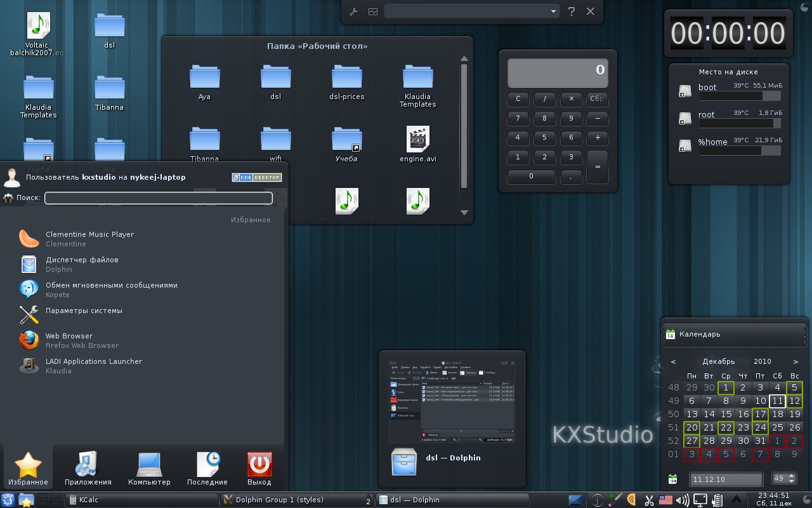Expand the top widget combo box dropdown
This screenshot has height=508, width=812.
tap(553, 11)
